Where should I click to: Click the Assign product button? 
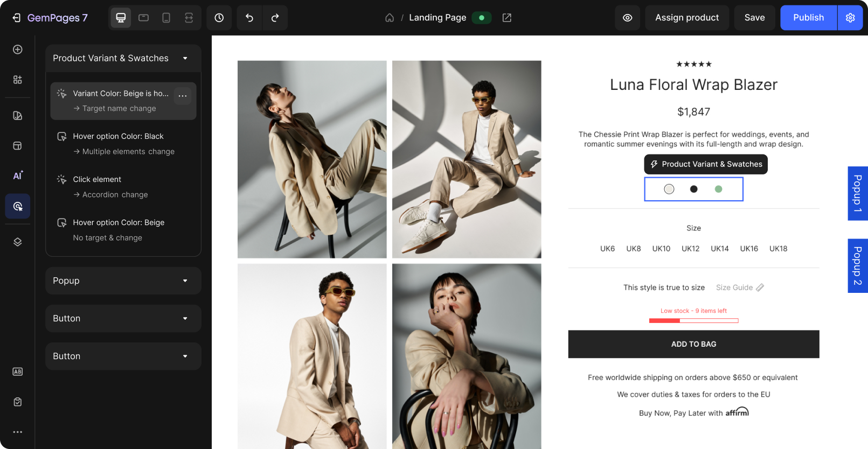[x=686, y=18]
